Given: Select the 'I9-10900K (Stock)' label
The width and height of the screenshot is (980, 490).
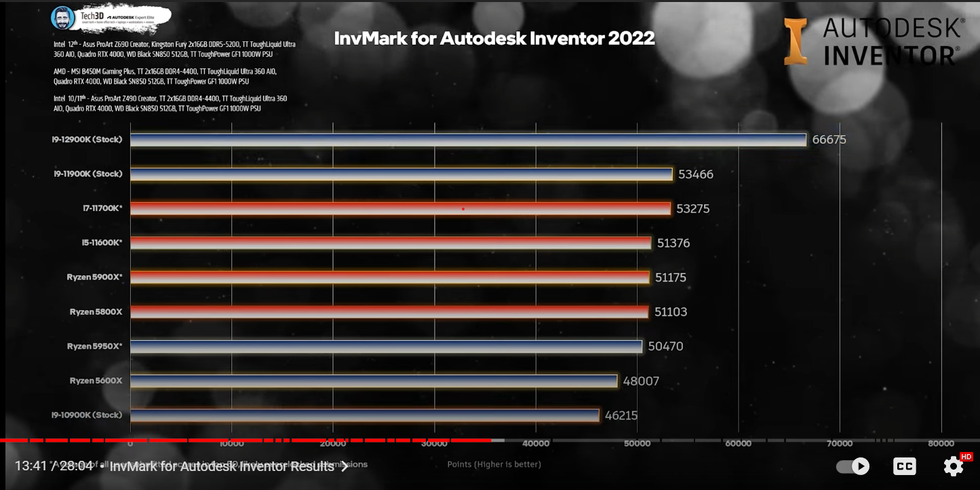Looking at the screenshot, I should pos(88,415).
